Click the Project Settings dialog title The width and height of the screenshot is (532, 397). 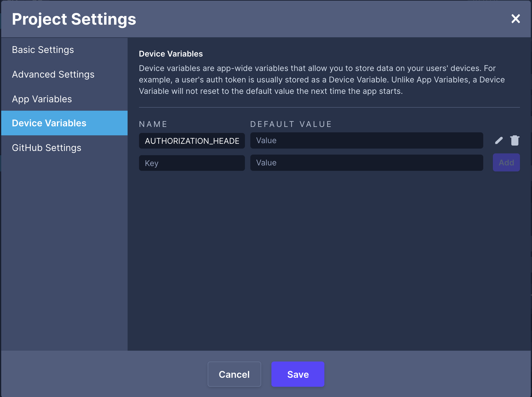pyautogui.click(x=74, y=19)
